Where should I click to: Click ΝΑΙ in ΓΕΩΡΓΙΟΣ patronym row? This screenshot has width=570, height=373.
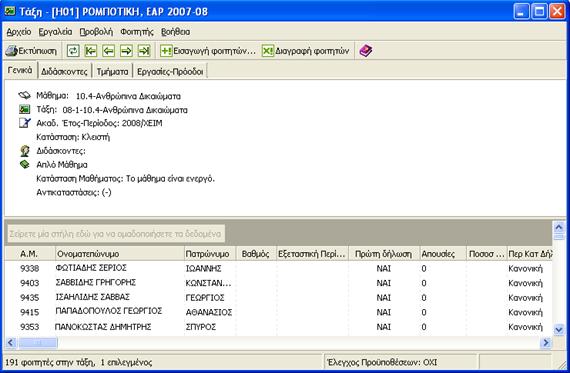pos(384,297)
